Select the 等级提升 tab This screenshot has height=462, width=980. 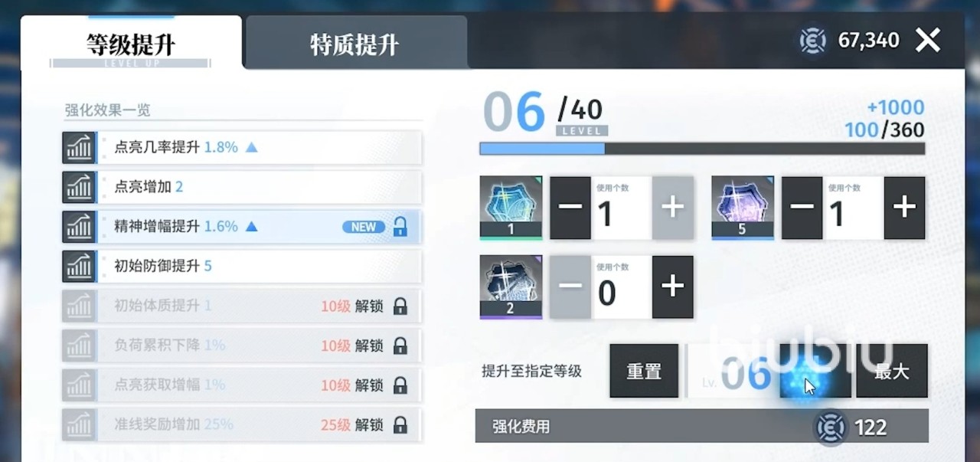[x=131, y=44]
